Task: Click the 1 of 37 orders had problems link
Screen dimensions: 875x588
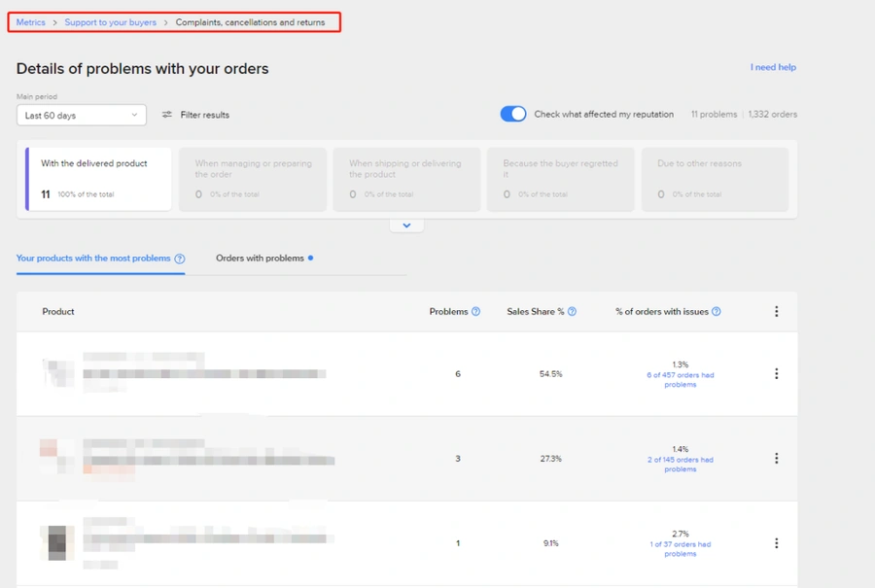Action: [x=681, y=549]
